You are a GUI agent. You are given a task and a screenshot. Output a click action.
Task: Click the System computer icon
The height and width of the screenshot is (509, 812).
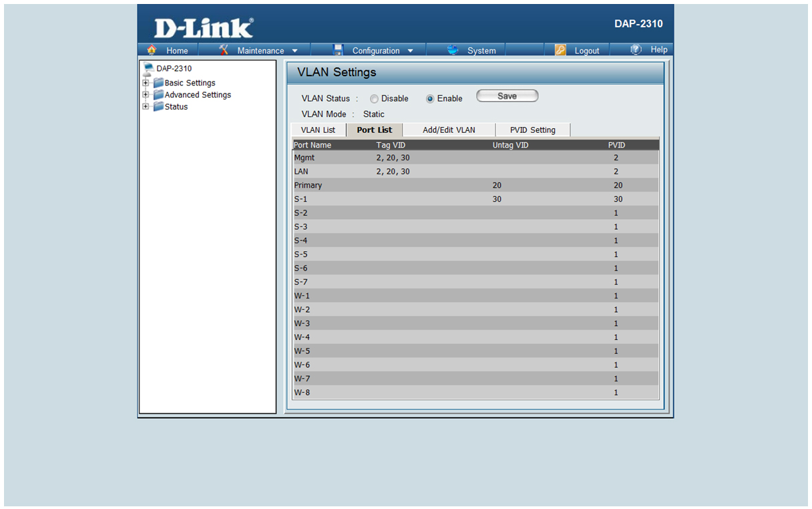453,50
